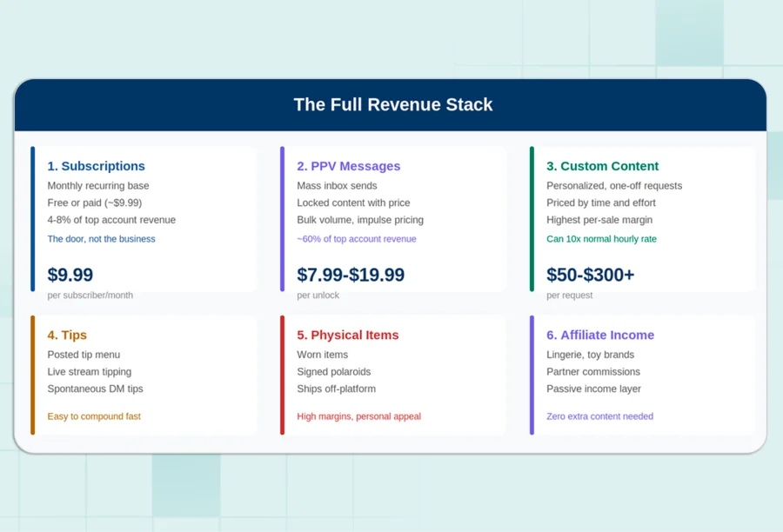Click the '$7.99-$19.99' price figure

pos(351,275)
